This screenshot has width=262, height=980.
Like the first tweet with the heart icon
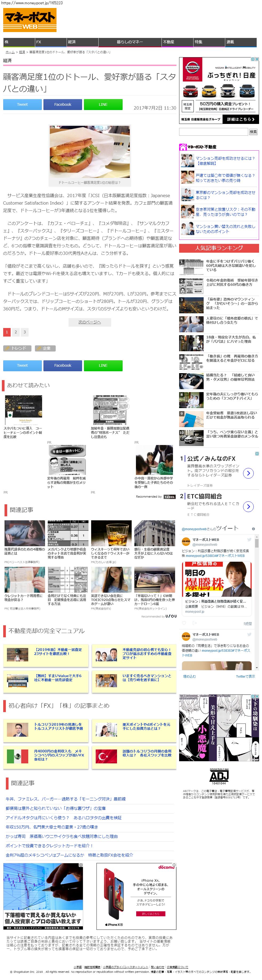pos(184,623)
